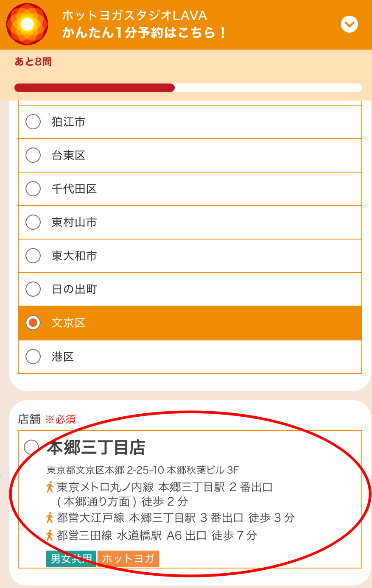Image resolution: width=372 pixels, height=588 pixels.
Task: Click the walking icon beside 都営大江戸線 access
Action: (x=50, y=518)
